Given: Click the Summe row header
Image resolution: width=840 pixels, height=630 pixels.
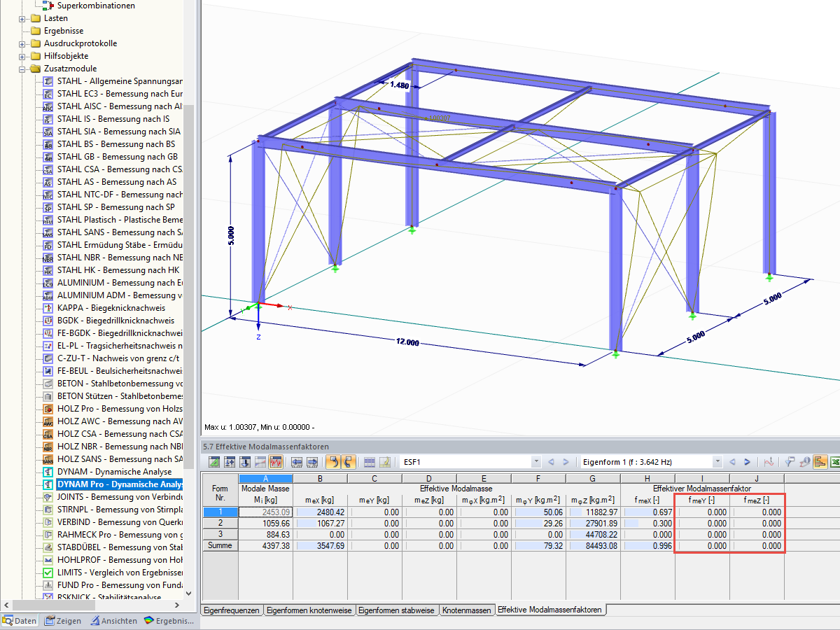Looking at the screenshot, I should pos(220,545).
